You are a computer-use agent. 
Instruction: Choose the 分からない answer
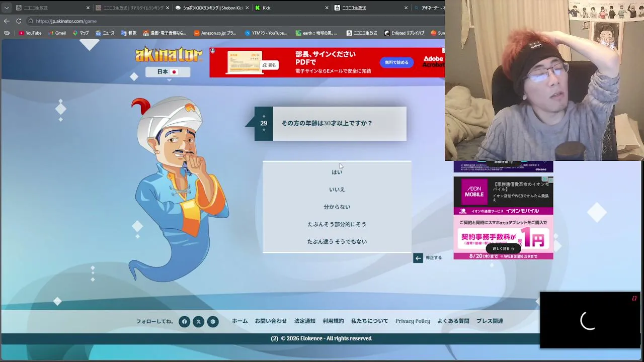coord(337,207)
